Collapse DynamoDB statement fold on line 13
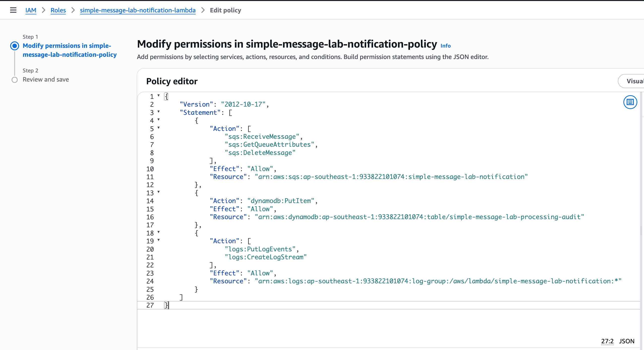 pyautogui.click(x=158, y=192)
